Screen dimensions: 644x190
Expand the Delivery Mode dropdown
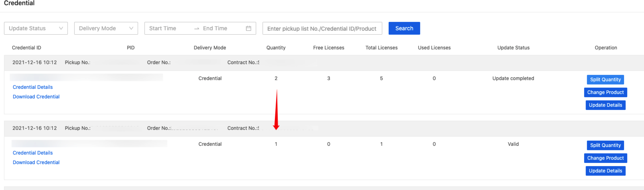pos(106,28)
